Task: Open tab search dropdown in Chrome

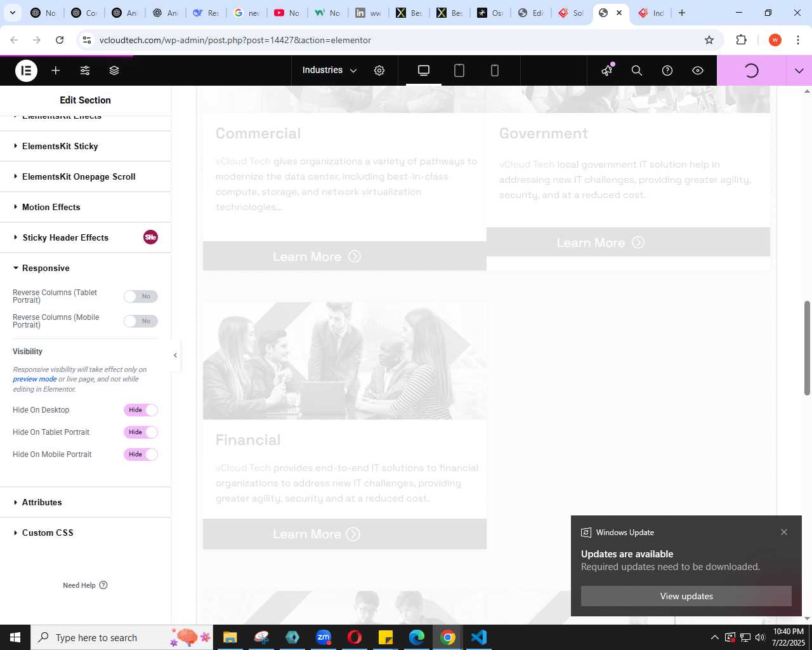Action: pyautogui.click(x=12, y=13)
